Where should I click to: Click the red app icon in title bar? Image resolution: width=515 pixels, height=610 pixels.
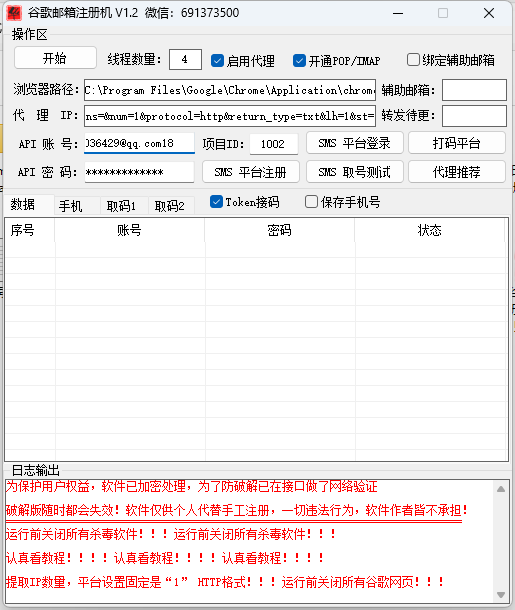click(x=14, y=13)
